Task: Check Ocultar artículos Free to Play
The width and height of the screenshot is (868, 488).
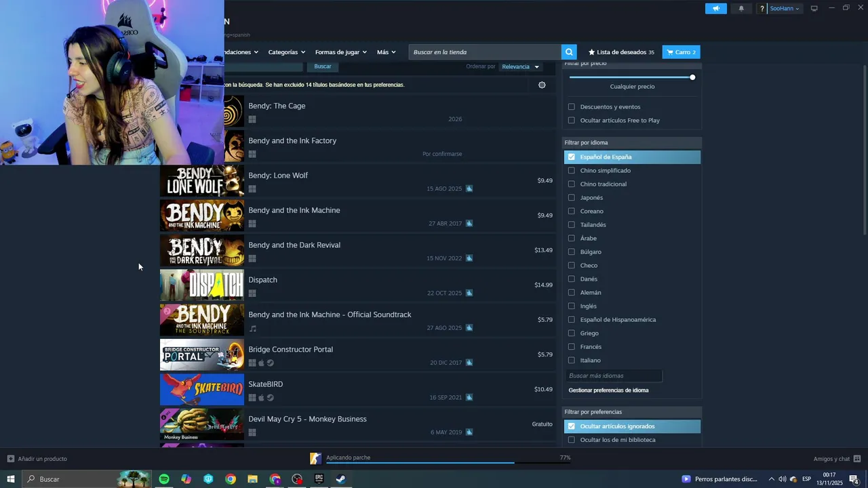Action: [x=571, y=121]
